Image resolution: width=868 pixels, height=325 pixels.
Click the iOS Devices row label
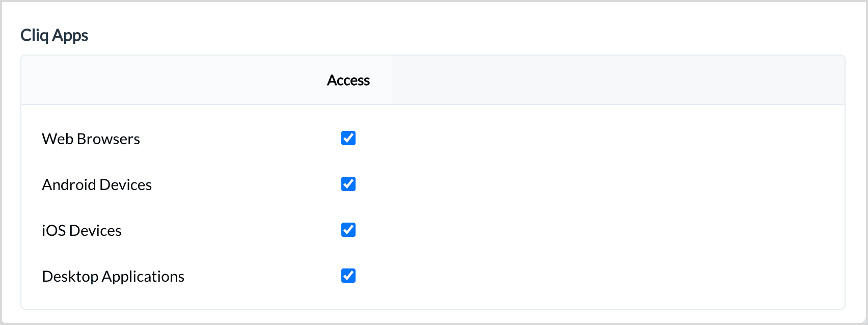(82, 230)
